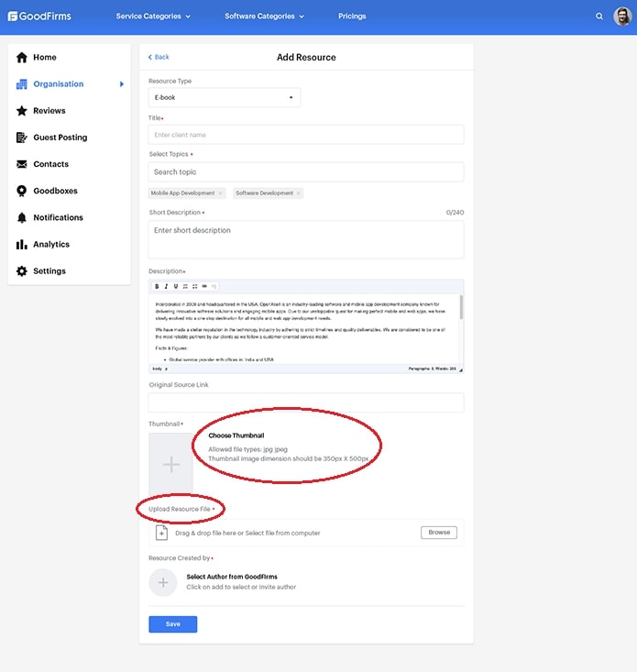The image size is (637, 672).
Task: Click the Browse button
Action: point(439,533)
